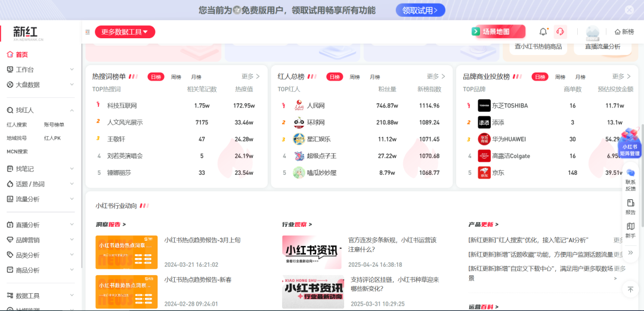The height and width of the screenshot is (311, 644).
Task: Click the 找笔记 notes icon
Action: pos(10,169)
